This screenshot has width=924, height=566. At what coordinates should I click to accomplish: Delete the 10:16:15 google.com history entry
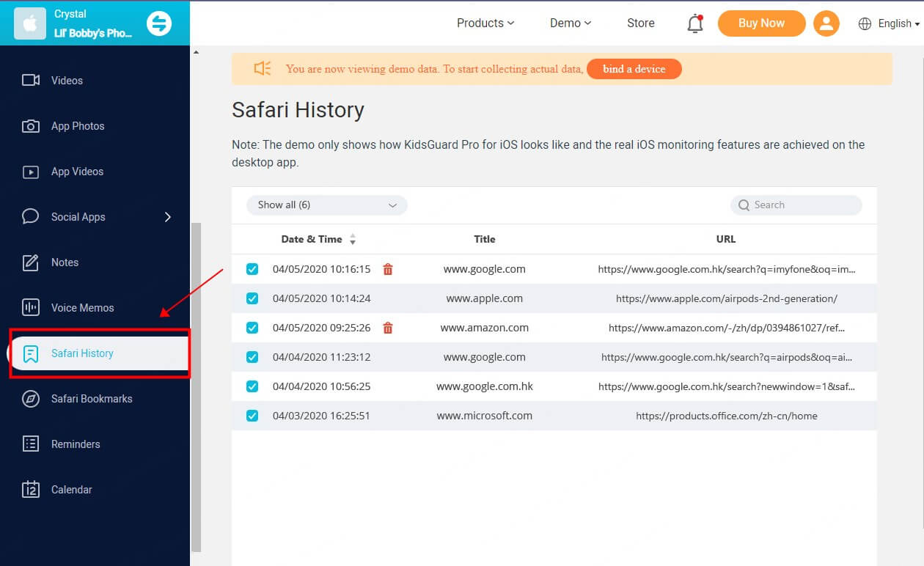[x=388, y=269]
